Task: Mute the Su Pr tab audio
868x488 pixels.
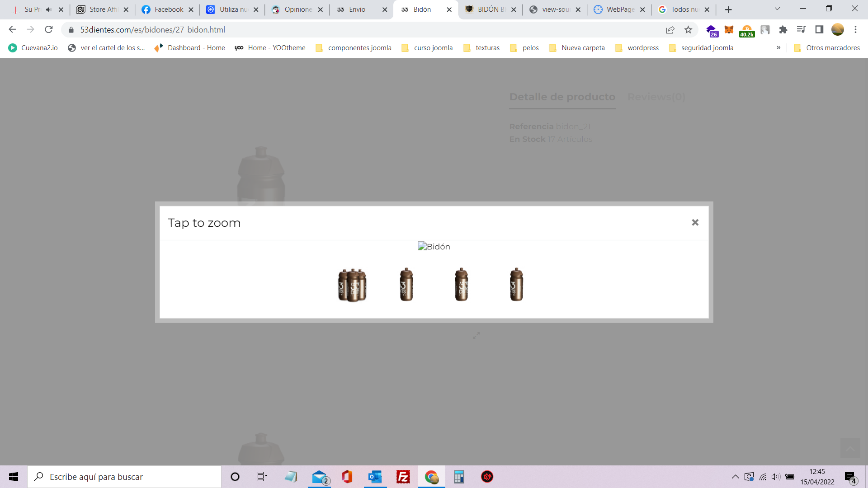Action: click(x=49, y=9)
